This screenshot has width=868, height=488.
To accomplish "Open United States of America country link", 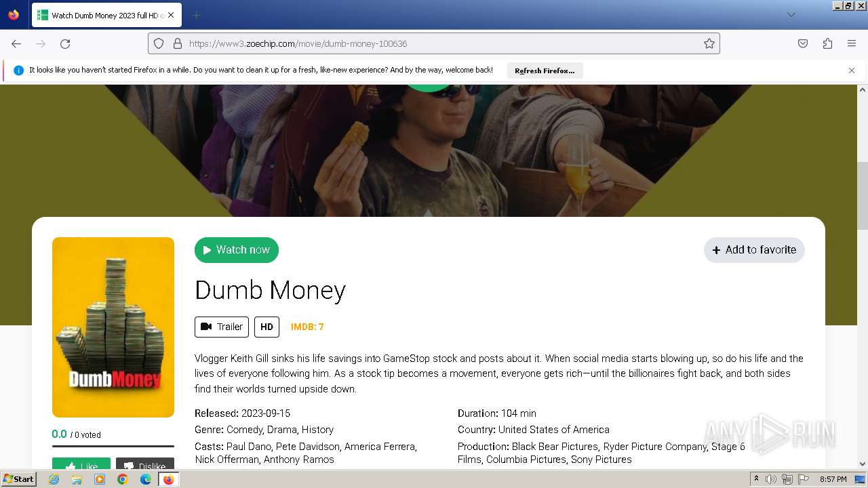I will click(x=554, y=429).
